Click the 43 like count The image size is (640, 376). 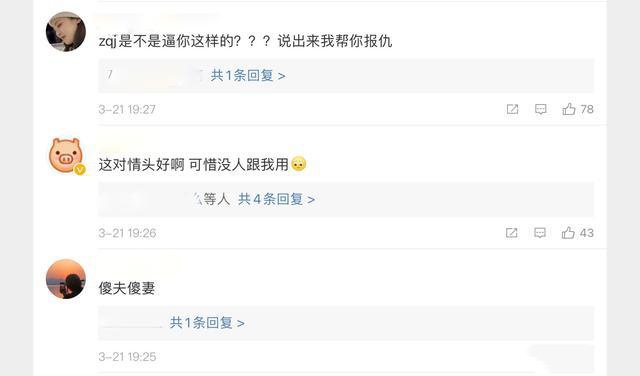pos(587,233)
